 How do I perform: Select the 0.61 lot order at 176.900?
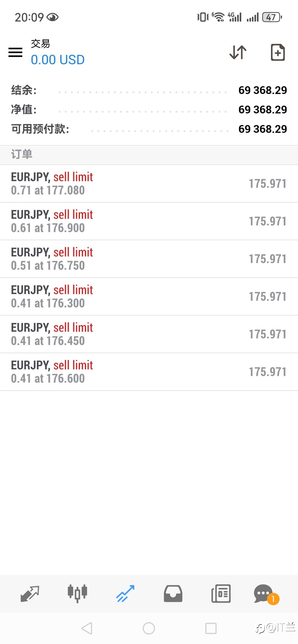[149, 221]
